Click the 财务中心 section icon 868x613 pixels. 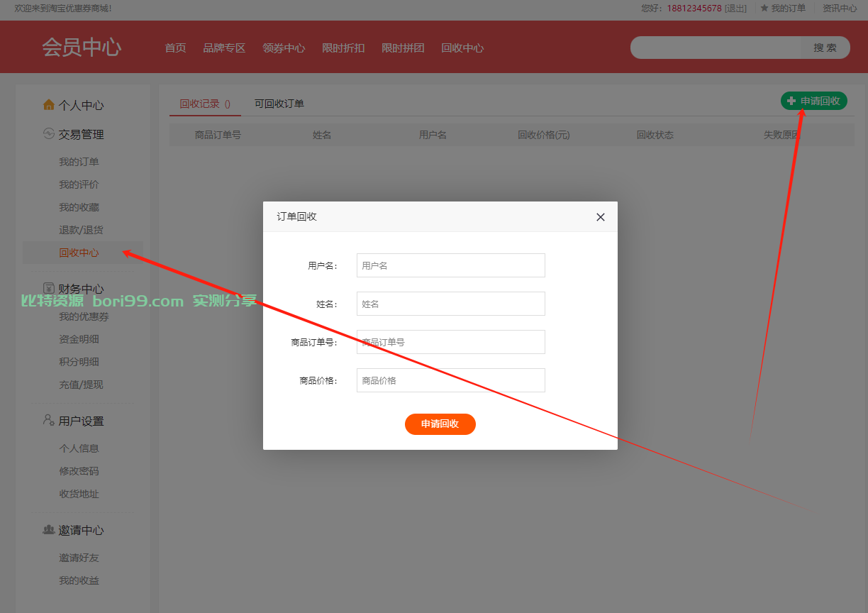(x=49, y=288)
